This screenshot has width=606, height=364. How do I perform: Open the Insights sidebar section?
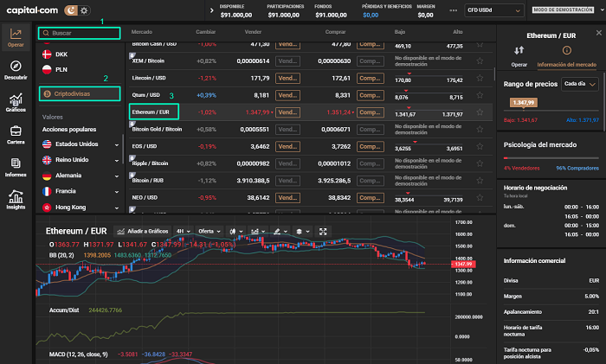coord(16,200)
